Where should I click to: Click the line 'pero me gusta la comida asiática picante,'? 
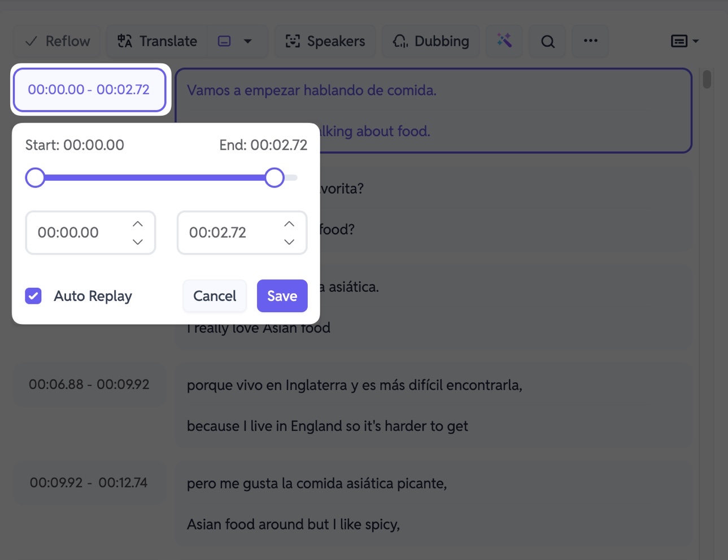317,484
